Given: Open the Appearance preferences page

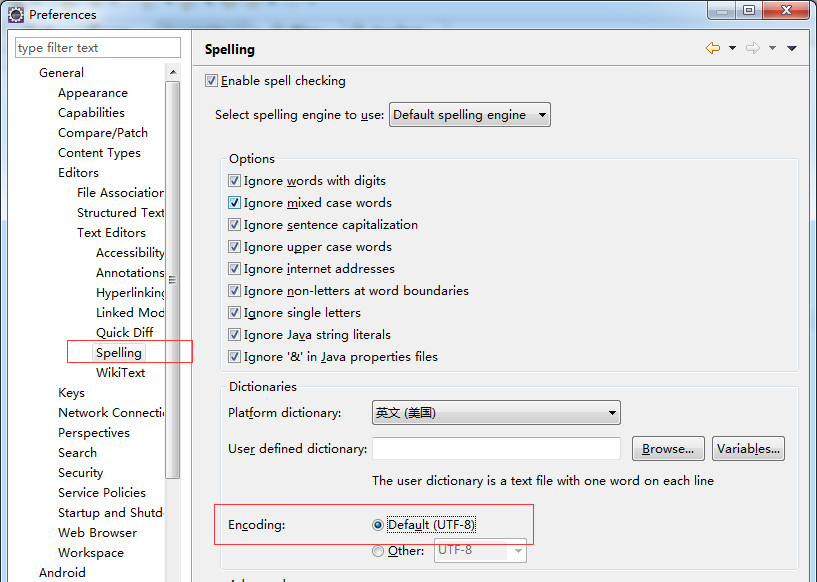Looking at the screenshot, I should pos(92,93).
